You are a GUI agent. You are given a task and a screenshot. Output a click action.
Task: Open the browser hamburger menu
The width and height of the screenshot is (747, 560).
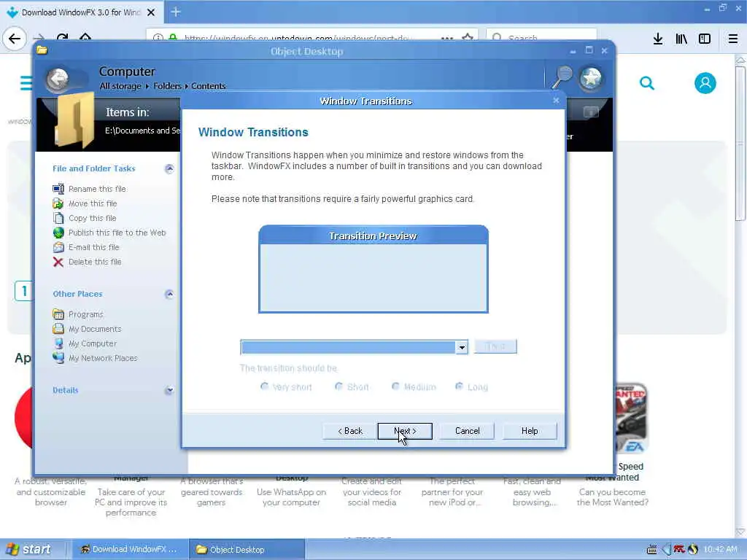(x=733, y=39)
